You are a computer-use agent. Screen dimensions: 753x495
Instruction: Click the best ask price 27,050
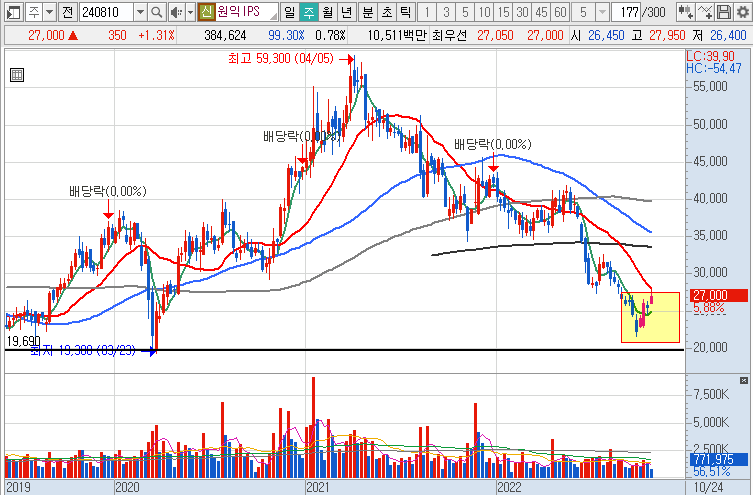click(x=495, y=35)
